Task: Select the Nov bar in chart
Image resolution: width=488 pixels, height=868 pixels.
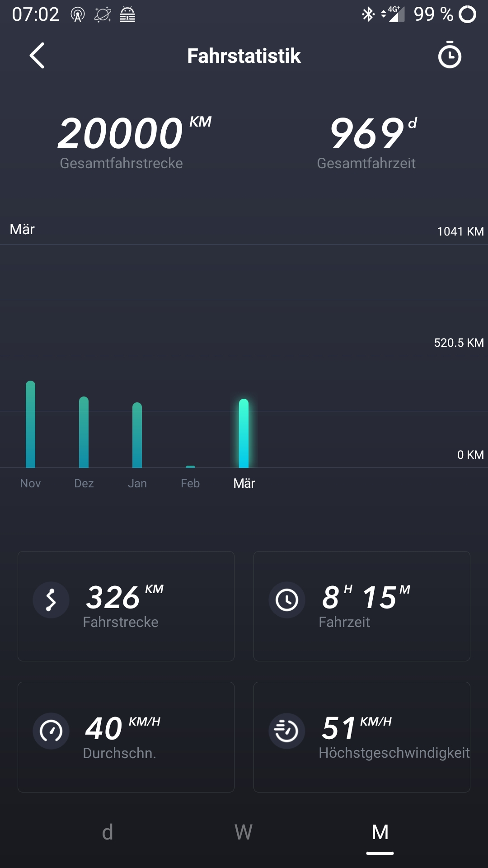Action: pos(30,425)
